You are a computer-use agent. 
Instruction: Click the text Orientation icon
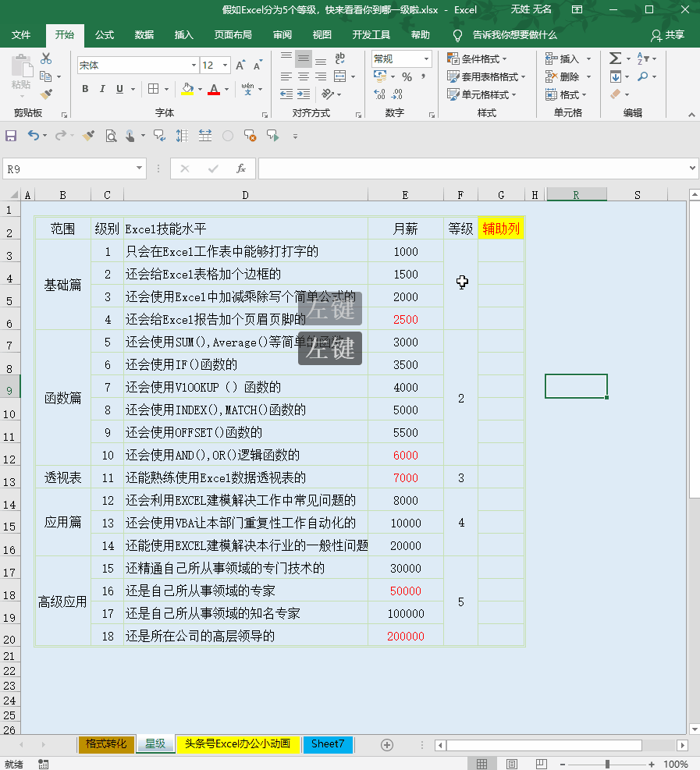coord(328,94)
